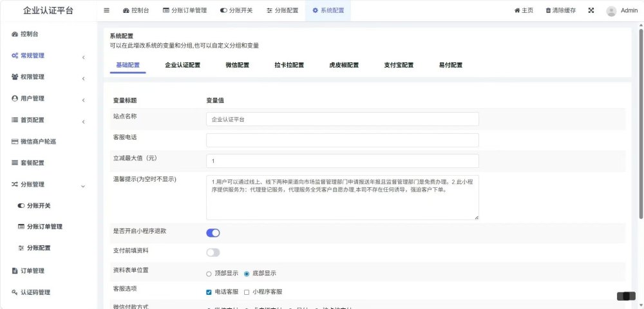
Task: Switch to 易付配置 tab
Action: (451, 65)
